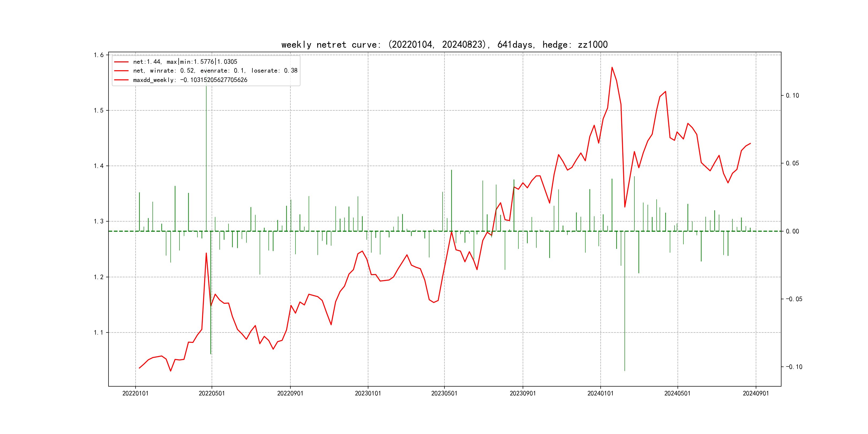Click the red line swatch beside net:1.44 legend
This screenshot has height=434, width=868.
click(121, 62)
